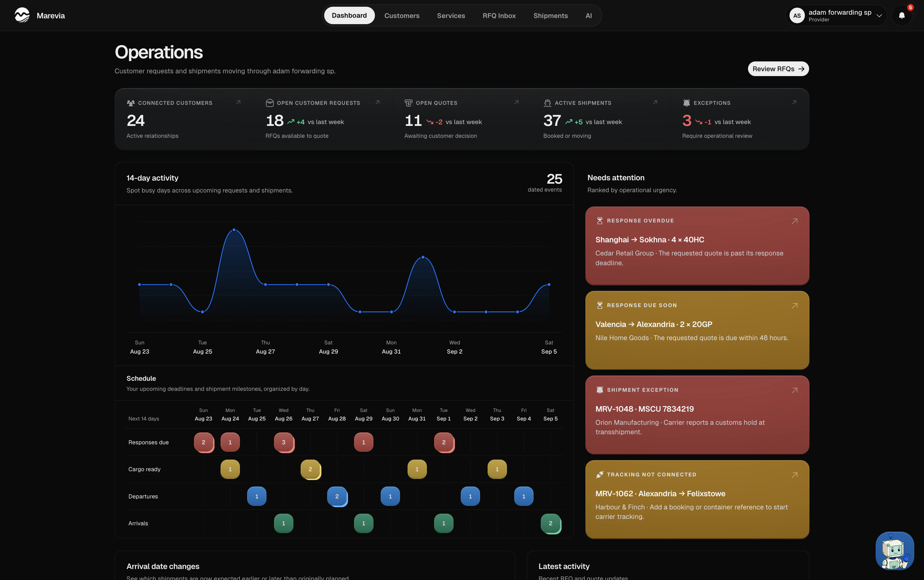Click Arrivals badge for Sep 5
924x580 pixels.
click(x=551, y=523)
